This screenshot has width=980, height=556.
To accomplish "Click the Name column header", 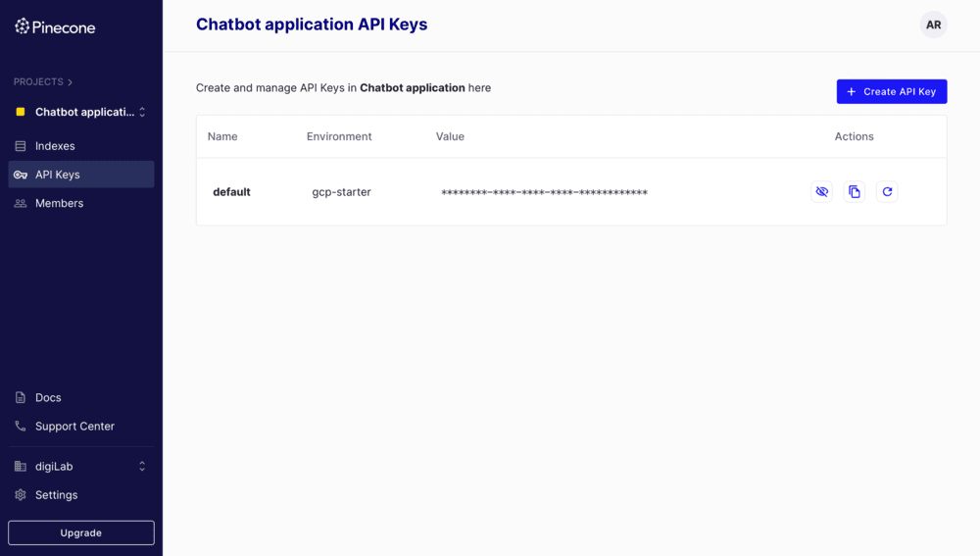I will [x=222, y=136].
